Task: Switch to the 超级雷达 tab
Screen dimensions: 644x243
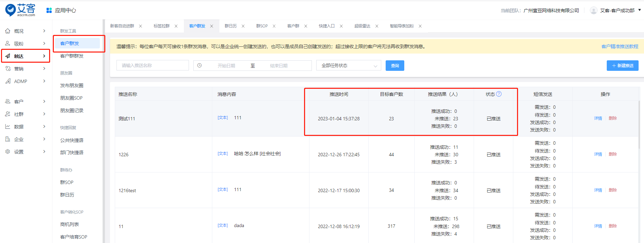Action: tap(362, 26)
